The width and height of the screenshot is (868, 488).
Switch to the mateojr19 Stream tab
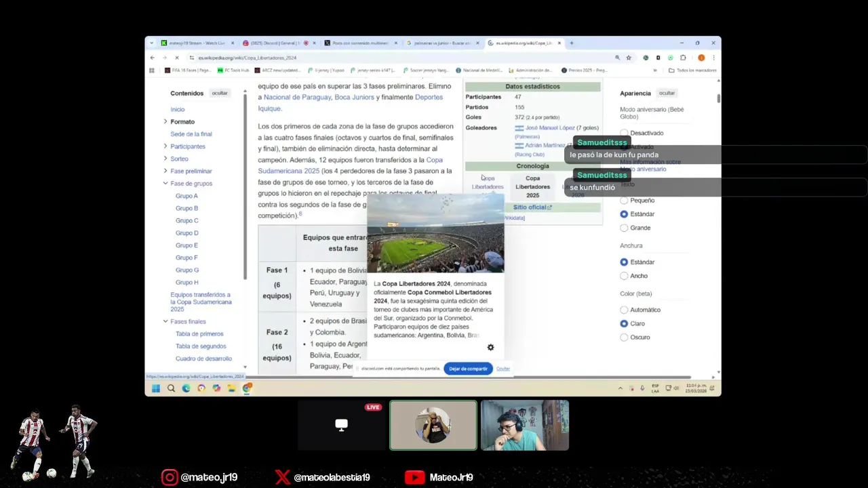point(197,43)
